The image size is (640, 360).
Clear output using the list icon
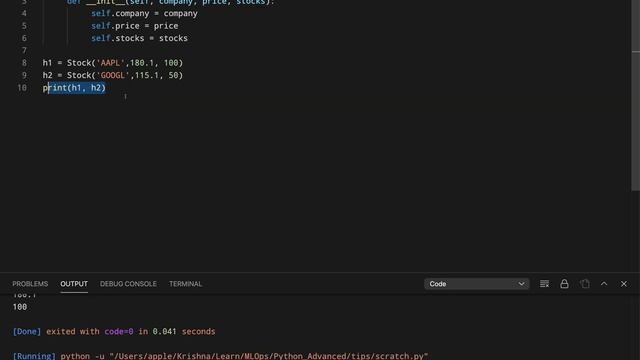(x=544, y=284)
